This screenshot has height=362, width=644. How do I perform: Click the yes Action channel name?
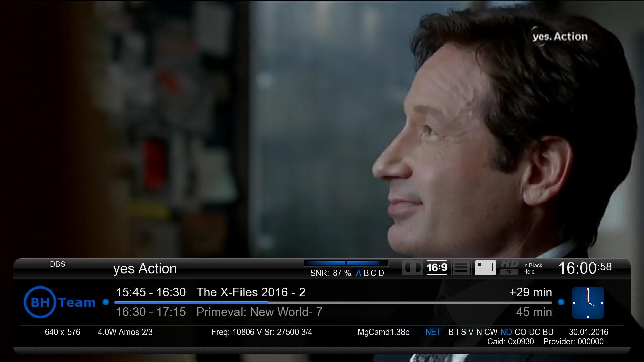coord(145,269)
